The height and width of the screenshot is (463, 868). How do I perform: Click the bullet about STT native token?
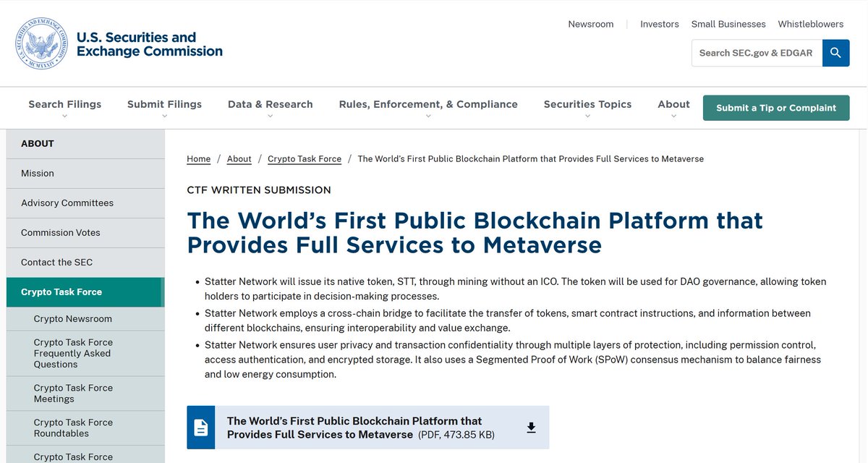coord(515,289)
